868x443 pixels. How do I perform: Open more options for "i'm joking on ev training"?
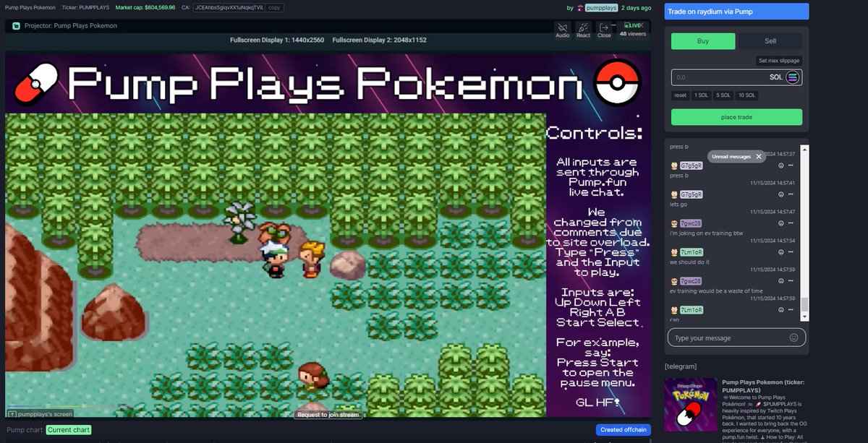click(791, 223)
